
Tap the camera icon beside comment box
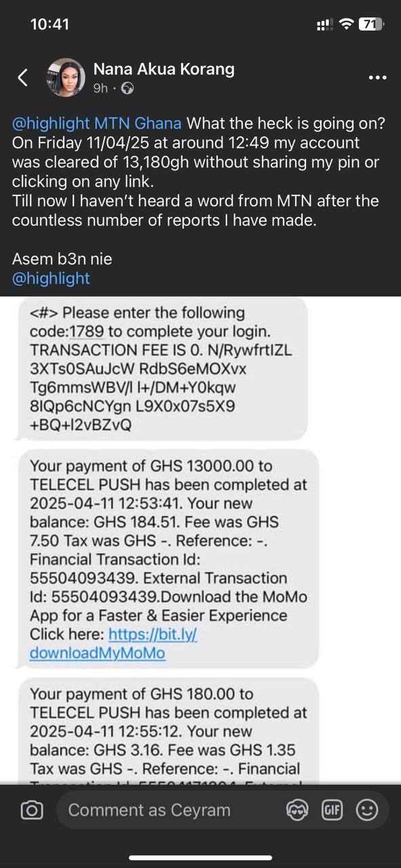point(31,810)
